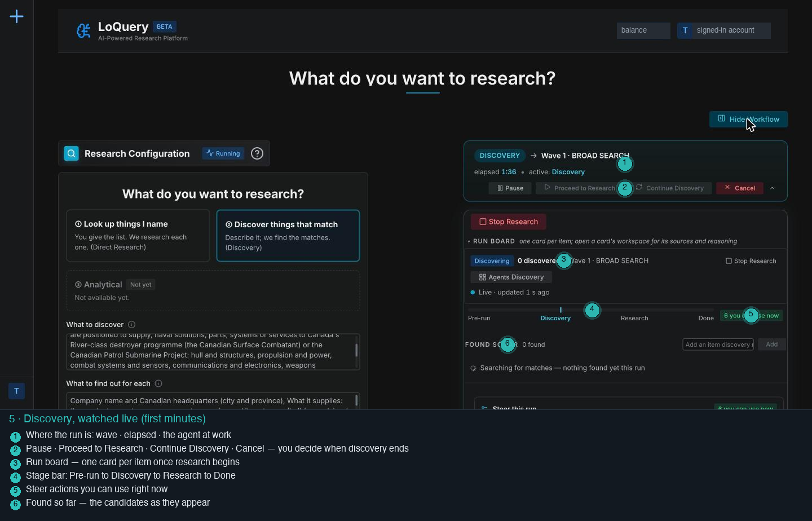
Task: Click the What to discover box scrollbar
Action: point(356,351)
